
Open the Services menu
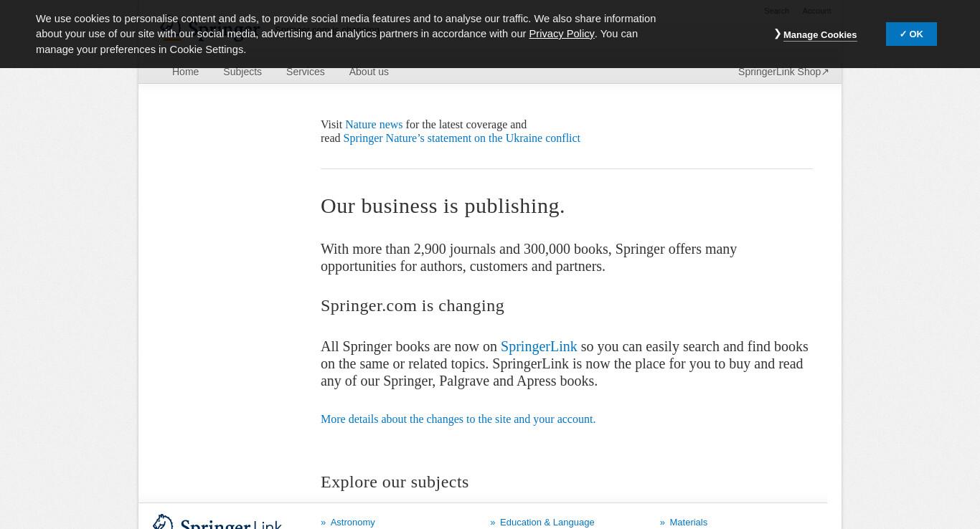[305, 72]
